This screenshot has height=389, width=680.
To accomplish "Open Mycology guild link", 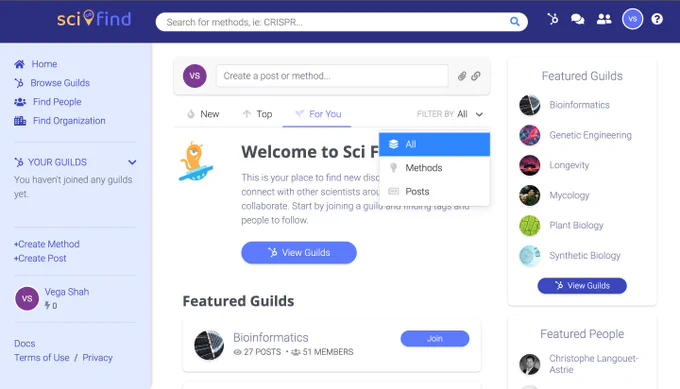I will (569, 196).
